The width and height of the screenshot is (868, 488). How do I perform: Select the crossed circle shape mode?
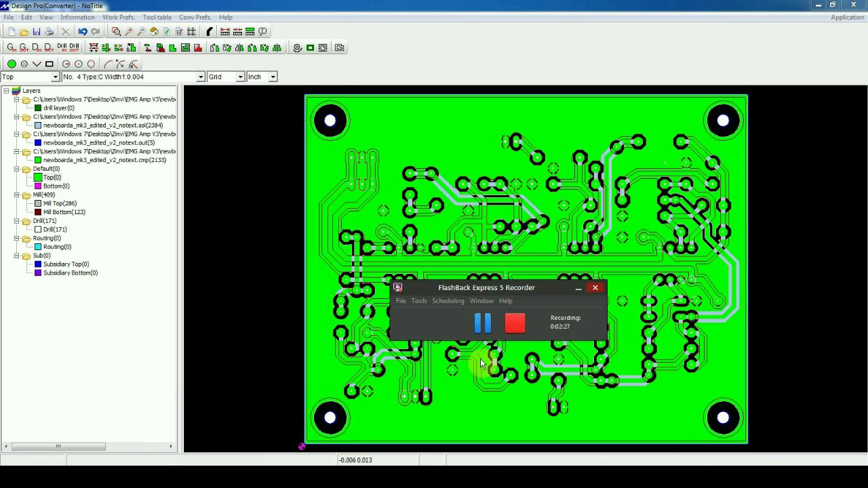point(24,64)
